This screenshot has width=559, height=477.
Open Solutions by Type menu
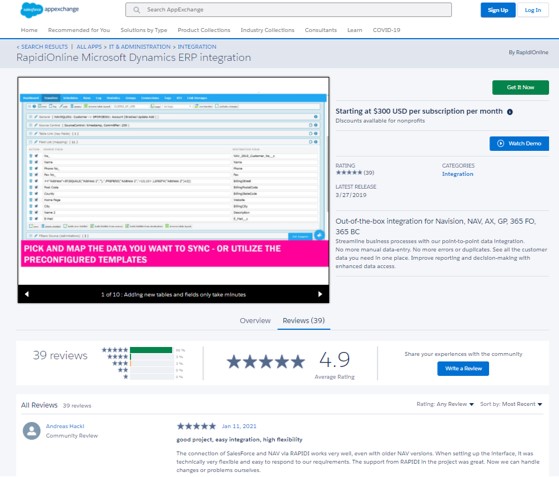[x=144, y=30]
